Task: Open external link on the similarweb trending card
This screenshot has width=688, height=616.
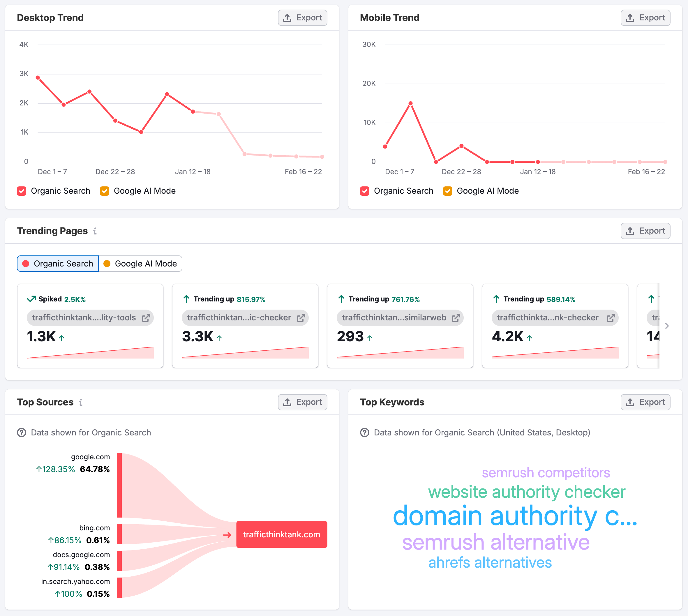Action: point(456,318)
